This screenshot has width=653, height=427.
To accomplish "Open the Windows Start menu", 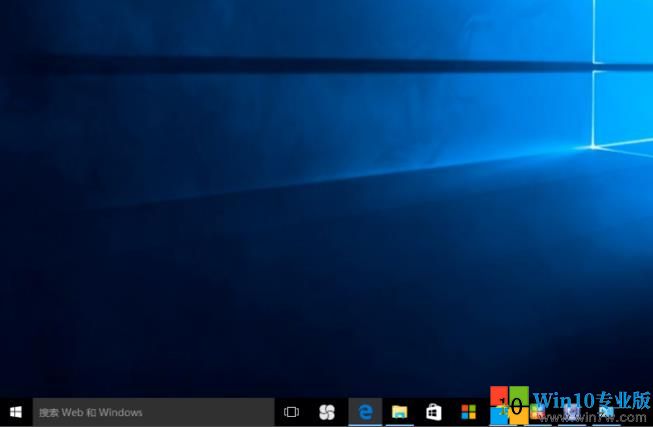I will coord(16,412).
